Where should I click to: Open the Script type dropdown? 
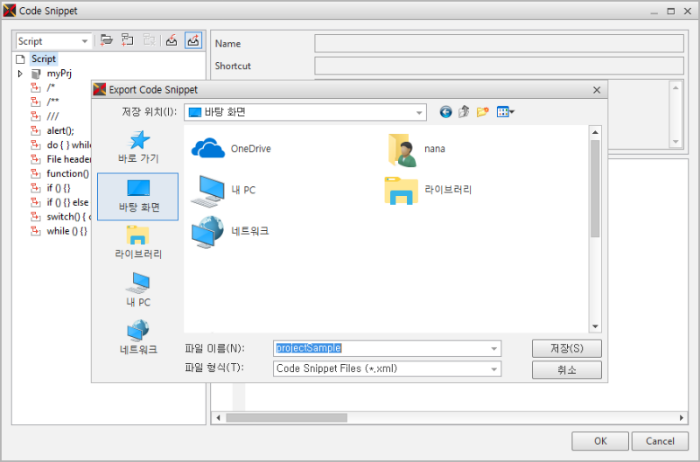(54, 42)
